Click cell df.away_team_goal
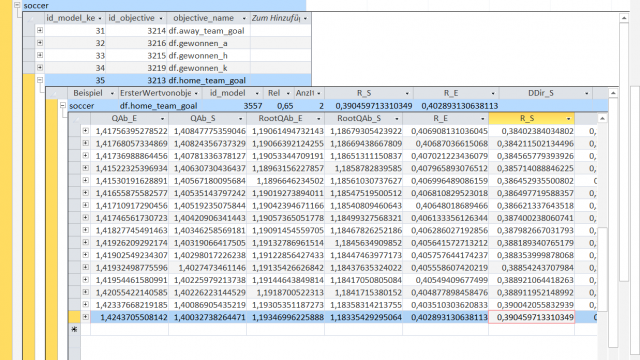 point(208,31)
